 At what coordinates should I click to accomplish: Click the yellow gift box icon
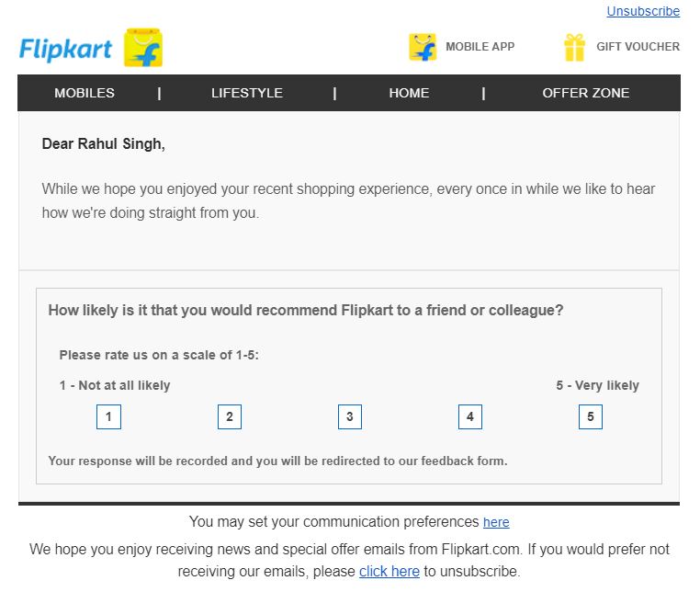574,48
